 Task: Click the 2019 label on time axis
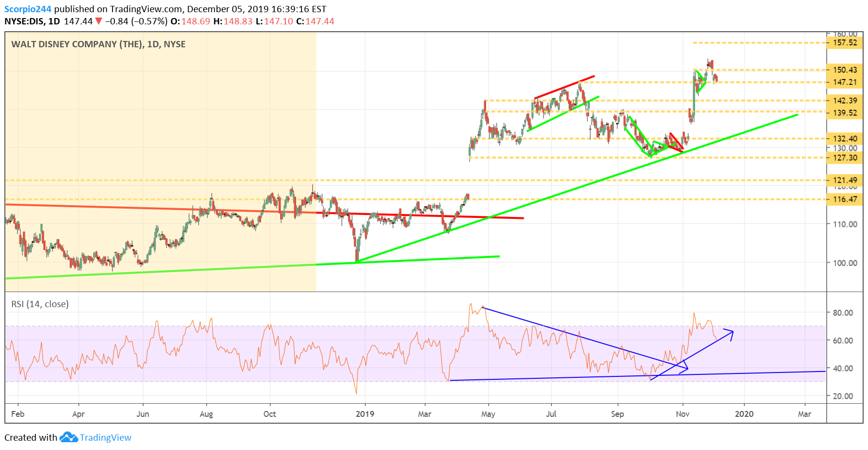[365, 414]
